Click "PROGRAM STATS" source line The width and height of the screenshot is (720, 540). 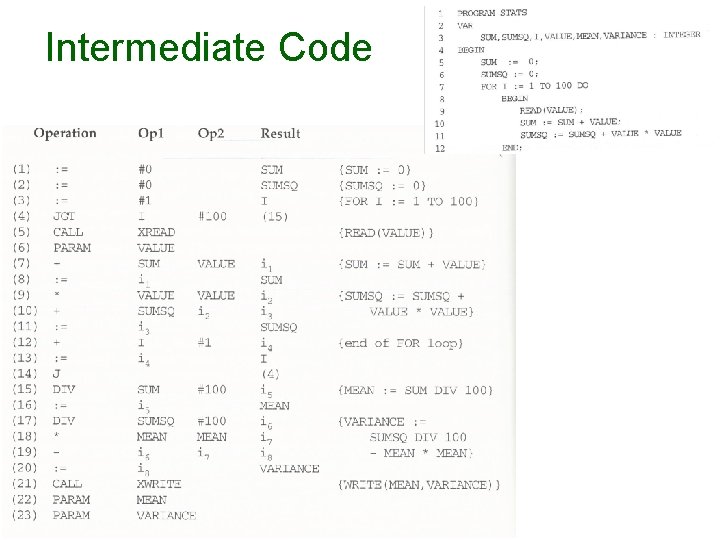[492, 13]
